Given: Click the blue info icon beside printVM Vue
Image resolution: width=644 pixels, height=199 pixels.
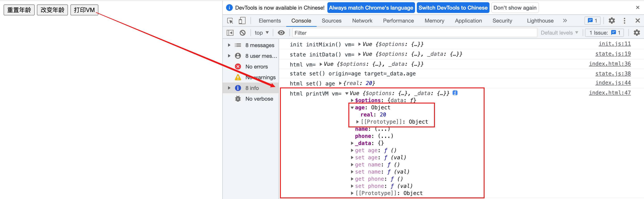Looking at the screenshot, I should 455,93.
